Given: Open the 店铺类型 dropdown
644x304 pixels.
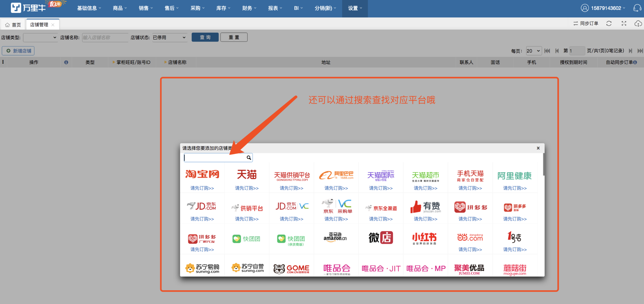Looking at the screenshot, I should (x=40, y=37).
